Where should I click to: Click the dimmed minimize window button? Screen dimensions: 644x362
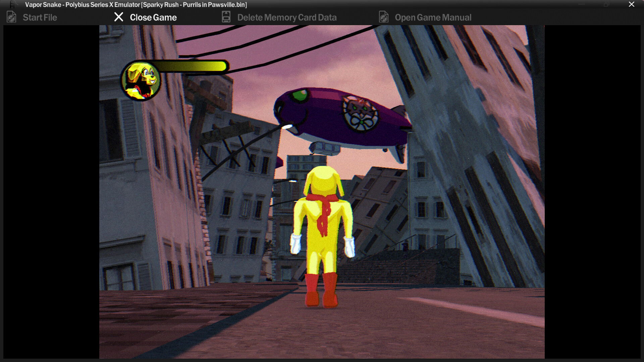click(582, 4)
